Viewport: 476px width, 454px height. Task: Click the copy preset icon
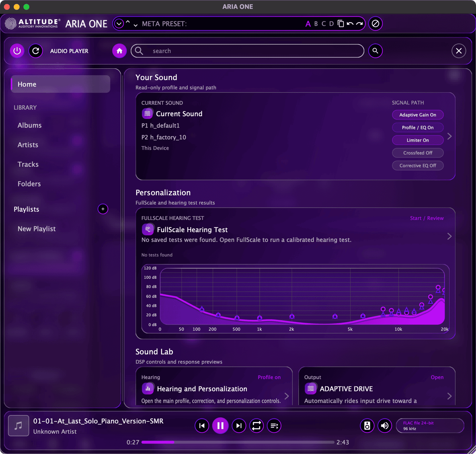[341, 23]
